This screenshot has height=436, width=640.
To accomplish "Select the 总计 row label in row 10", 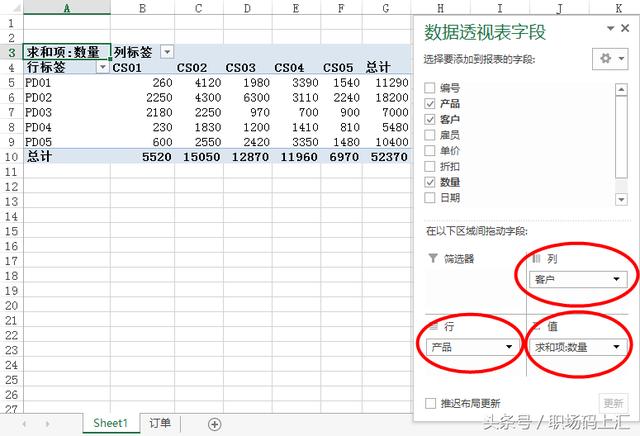I will pyautogui.click(x=67, y=157).
